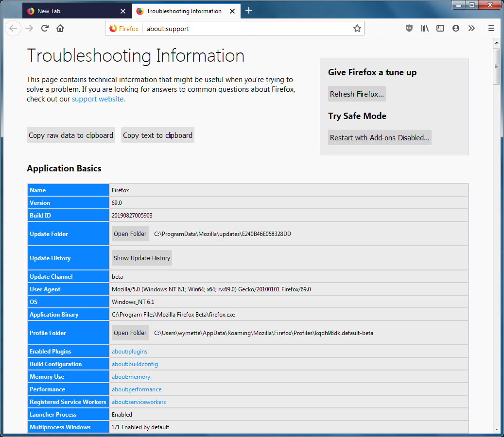Click the forward navigation arrow
This screenshot has width=504, height=437.
pyautogui.click(x=29, y=29)
